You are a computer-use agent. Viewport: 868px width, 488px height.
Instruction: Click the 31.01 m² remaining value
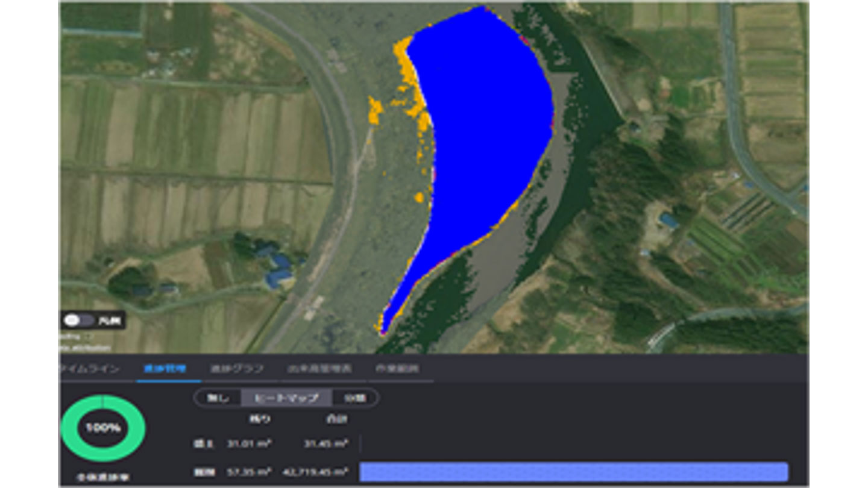(249, 444)
